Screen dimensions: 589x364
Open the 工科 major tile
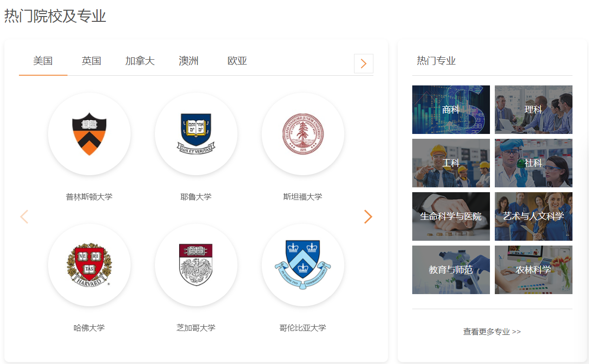click(x=451, y=163)
